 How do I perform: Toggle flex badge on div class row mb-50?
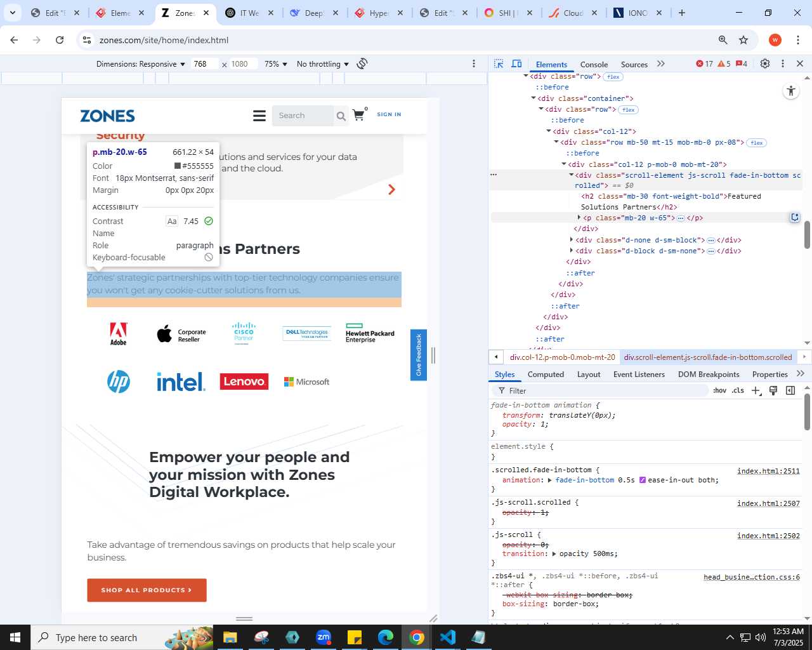[756, 143]
